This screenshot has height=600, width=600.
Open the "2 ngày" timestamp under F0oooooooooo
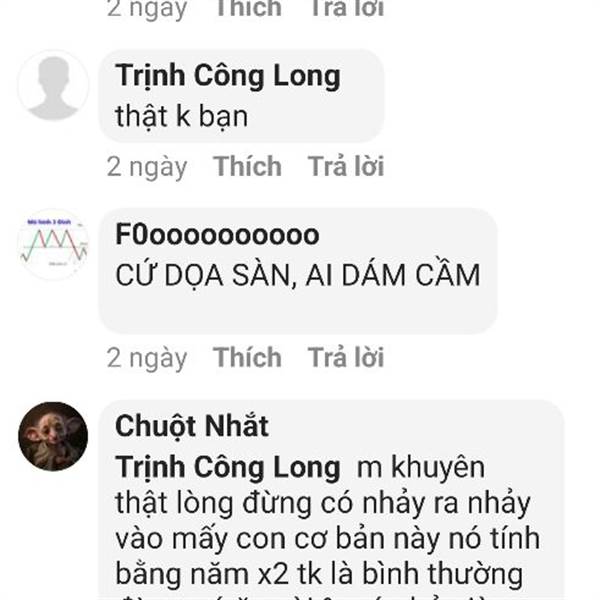pos(147,358)
